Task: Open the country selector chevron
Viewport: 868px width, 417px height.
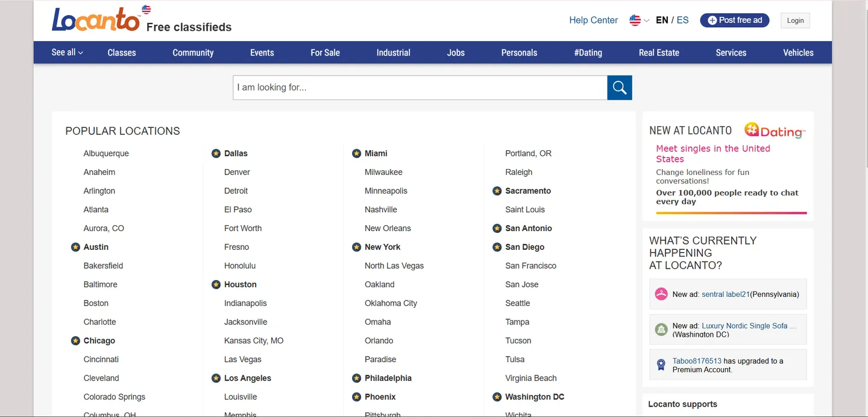Action: point(647,21)
